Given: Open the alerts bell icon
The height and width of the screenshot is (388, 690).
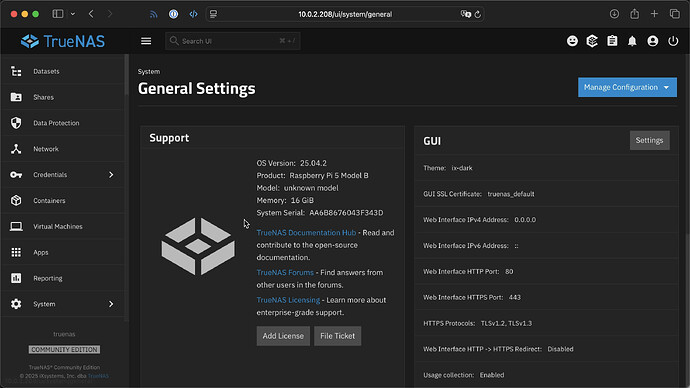Looking at the screenshot, I should 632,41.
